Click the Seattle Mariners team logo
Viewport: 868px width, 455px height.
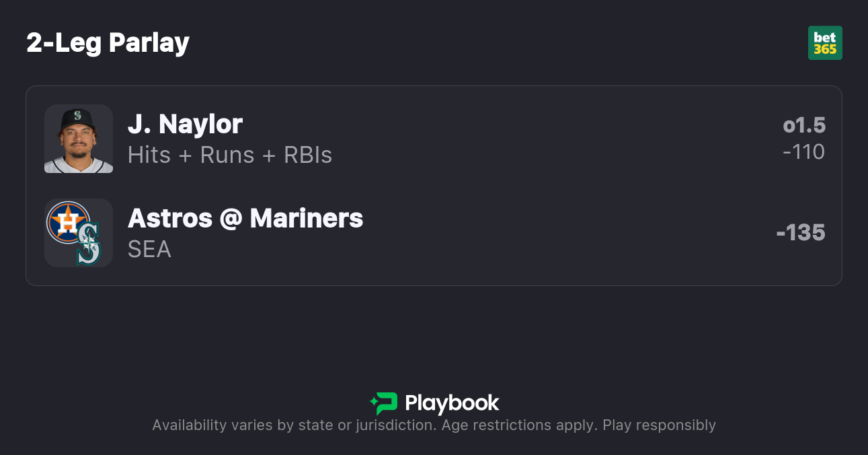[x=89, y=244]
